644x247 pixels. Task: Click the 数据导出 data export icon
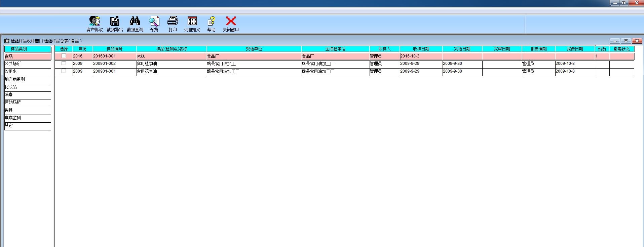click(115, 24)
